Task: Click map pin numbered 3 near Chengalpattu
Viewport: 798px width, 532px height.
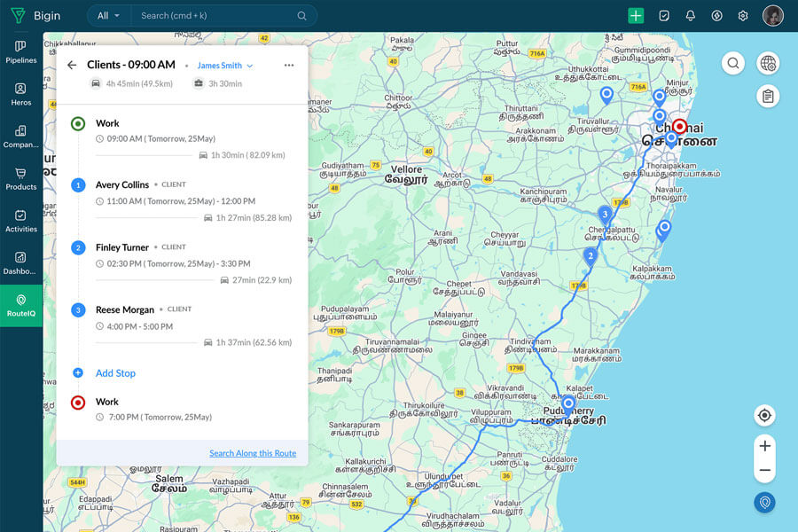Action: tap(605, 215)
